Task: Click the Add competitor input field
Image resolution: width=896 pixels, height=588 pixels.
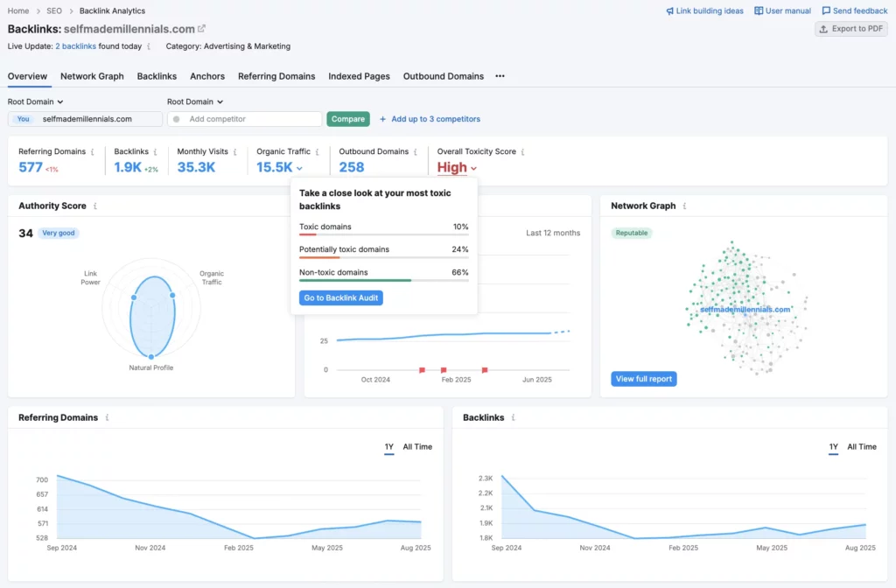Action: point(245,118)
